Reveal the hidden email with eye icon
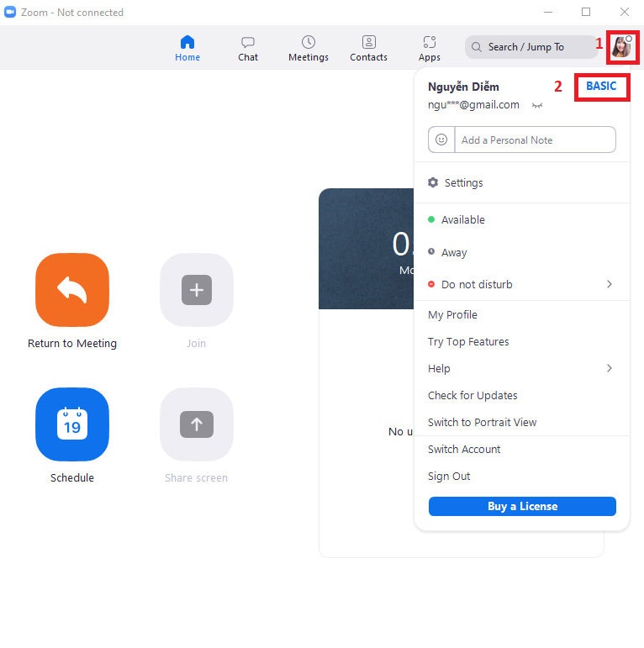 (537, 105)
